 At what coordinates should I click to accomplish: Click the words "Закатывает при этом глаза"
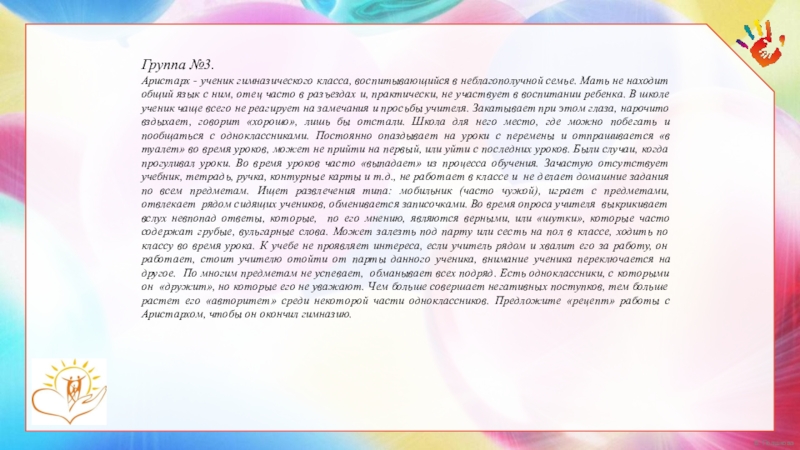(x=544, y=108)
